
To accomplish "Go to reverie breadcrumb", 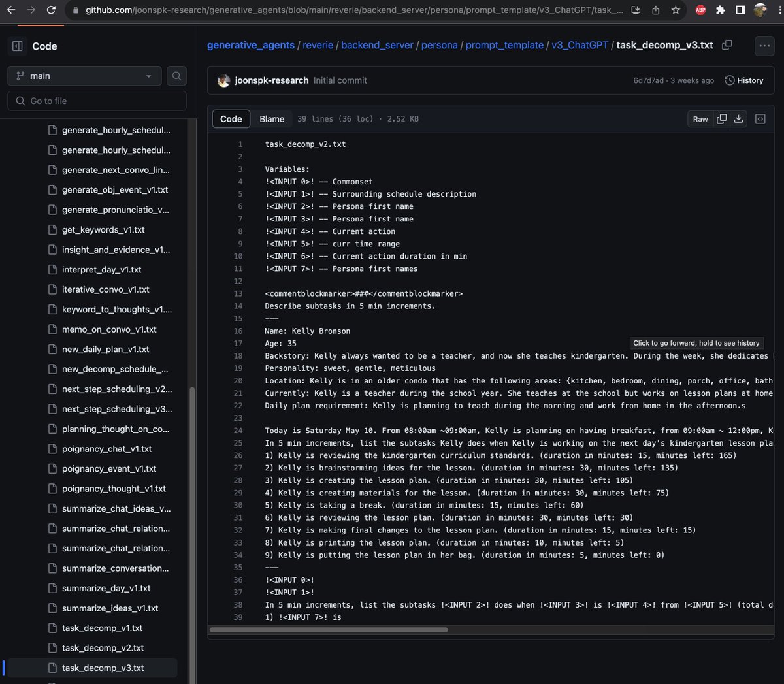I will [318, 45].
